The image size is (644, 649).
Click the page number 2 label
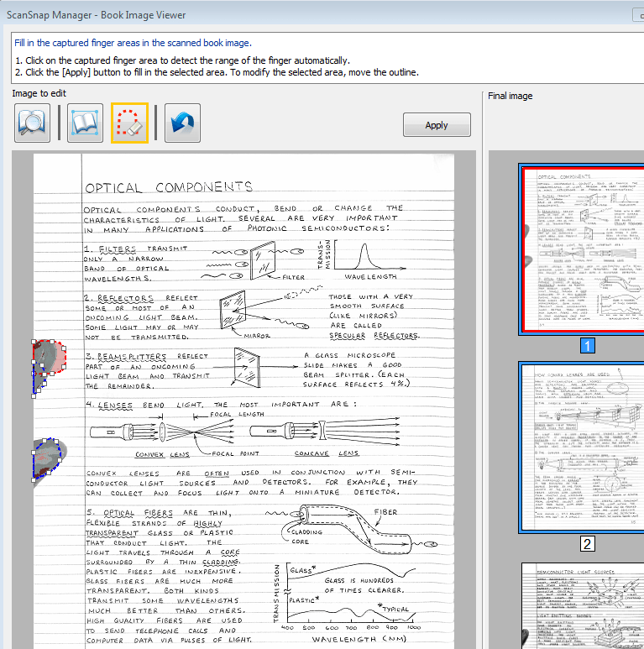(588, 543)
